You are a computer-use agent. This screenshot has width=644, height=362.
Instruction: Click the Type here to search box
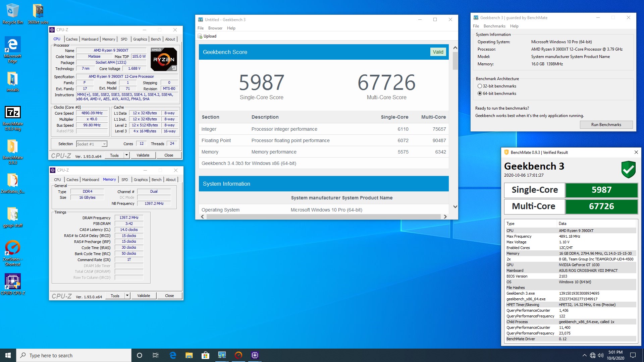tap(74, 355)
